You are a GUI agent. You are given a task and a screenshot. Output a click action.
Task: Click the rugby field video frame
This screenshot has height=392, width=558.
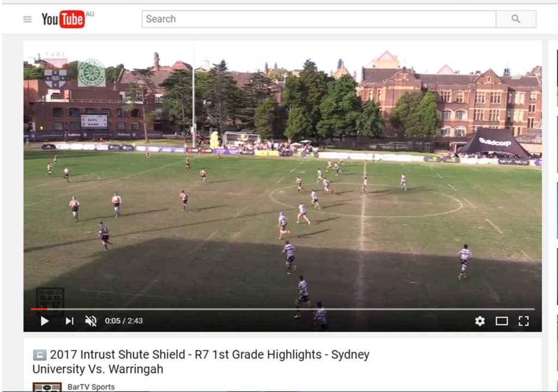tap(283, 174)
